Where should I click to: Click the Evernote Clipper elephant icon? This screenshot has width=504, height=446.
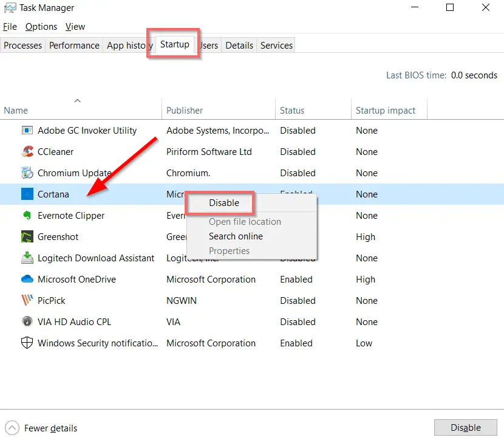point(27,215)
